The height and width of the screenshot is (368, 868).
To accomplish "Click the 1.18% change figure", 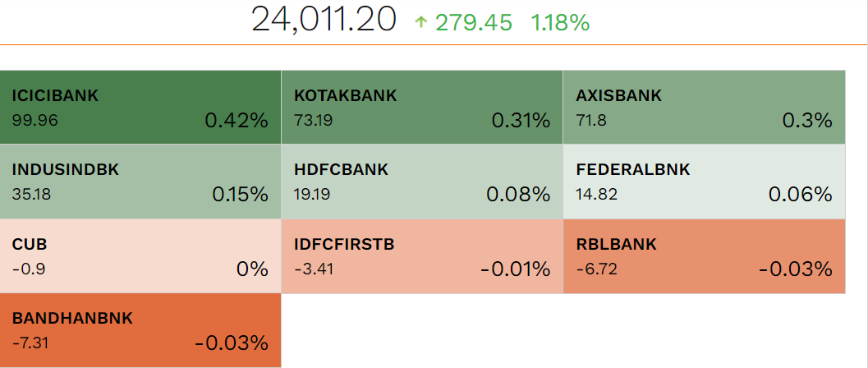I will (x=560, y=23).
